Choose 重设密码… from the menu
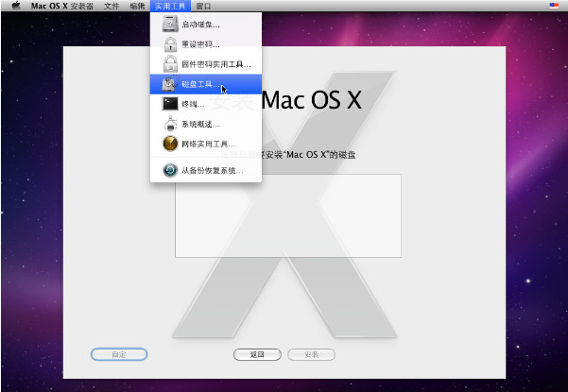 point(206,44)
